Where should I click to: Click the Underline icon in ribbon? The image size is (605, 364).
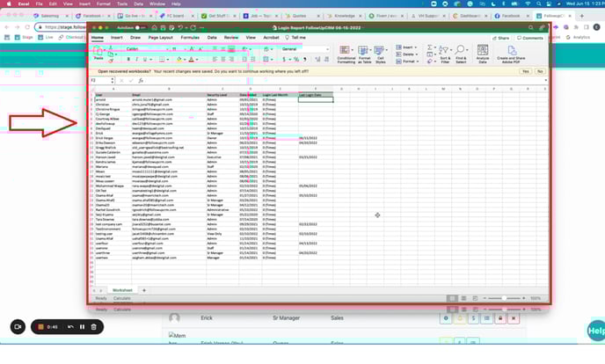click(145, 60)
